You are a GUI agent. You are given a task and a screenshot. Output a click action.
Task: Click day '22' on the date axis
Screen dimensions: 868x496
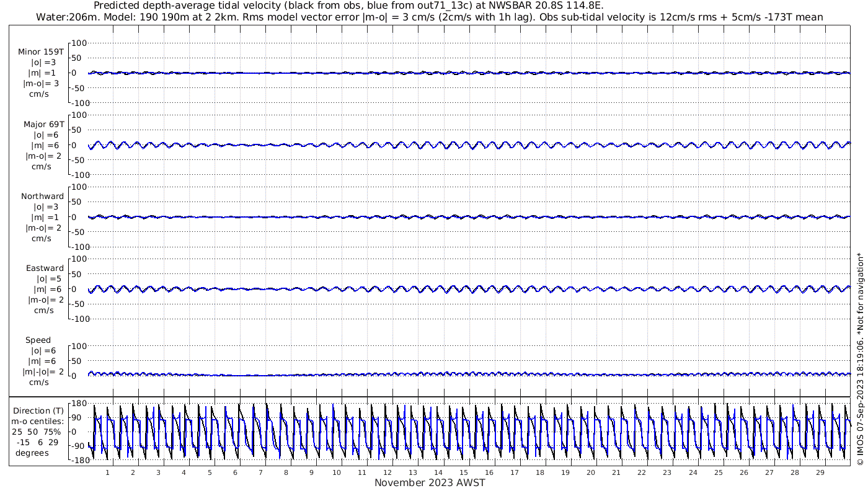[x=642, y=472]
